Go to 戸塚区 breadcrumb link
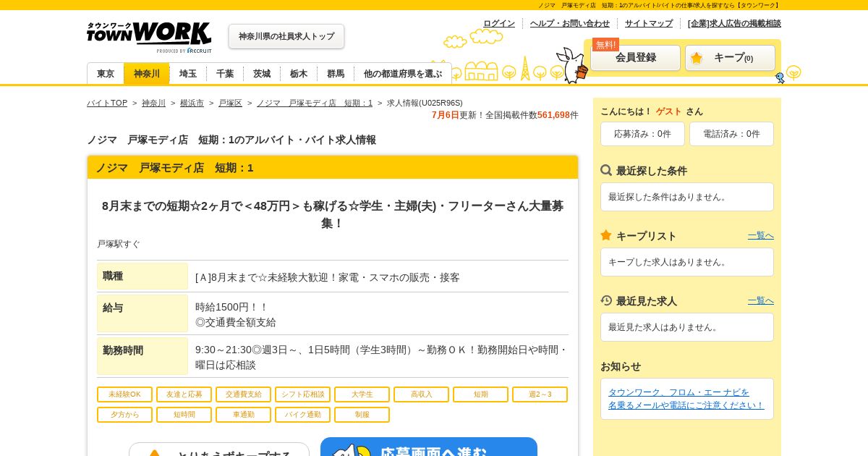Screen dimensions: 868x456 click(x=230, y=103)
